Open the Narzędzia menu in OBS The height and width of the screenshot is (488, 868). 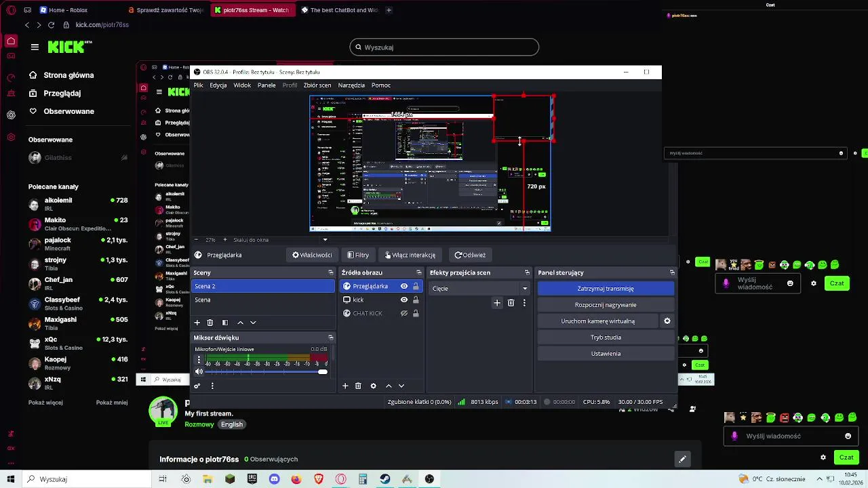pyautogui.click(x=351, y=85)
